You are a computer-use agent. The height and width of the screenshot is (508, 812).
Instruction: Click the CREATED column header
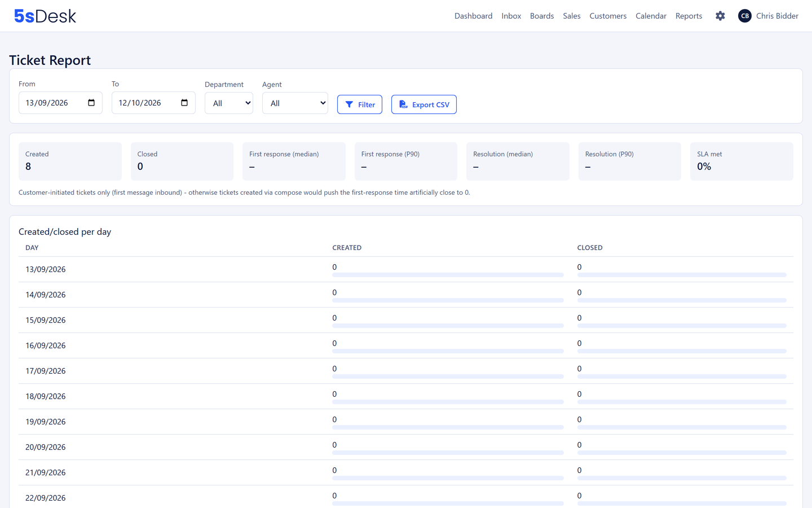pos(347,248)
